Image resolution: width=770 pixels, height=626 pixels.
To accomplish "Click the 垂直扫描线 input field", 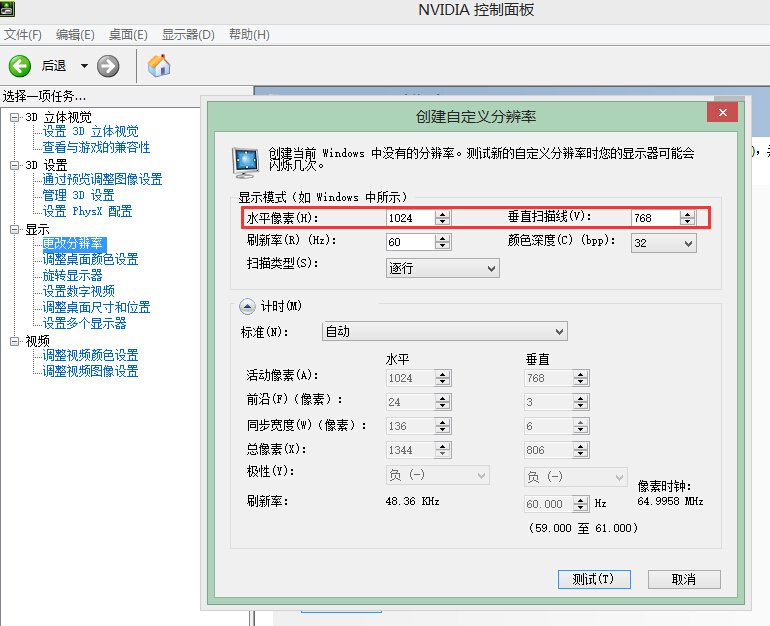I will pyautogui.click(x=655, y=218).
